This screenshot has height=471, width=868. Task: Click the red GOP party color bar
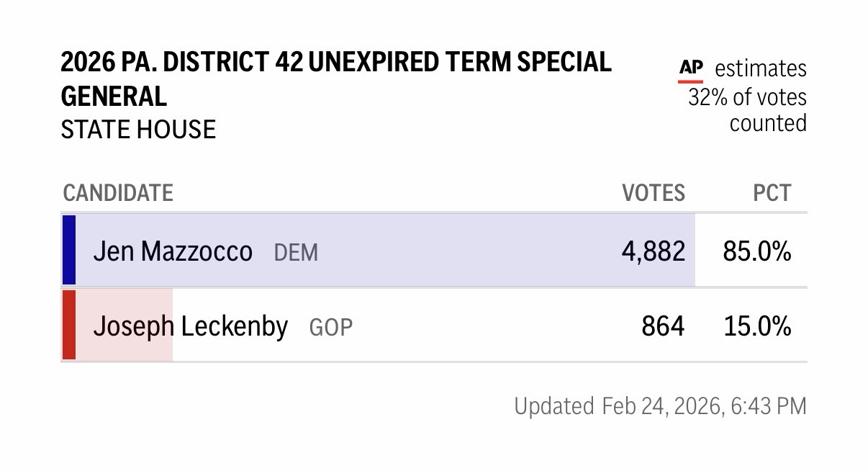pos(69,325)
